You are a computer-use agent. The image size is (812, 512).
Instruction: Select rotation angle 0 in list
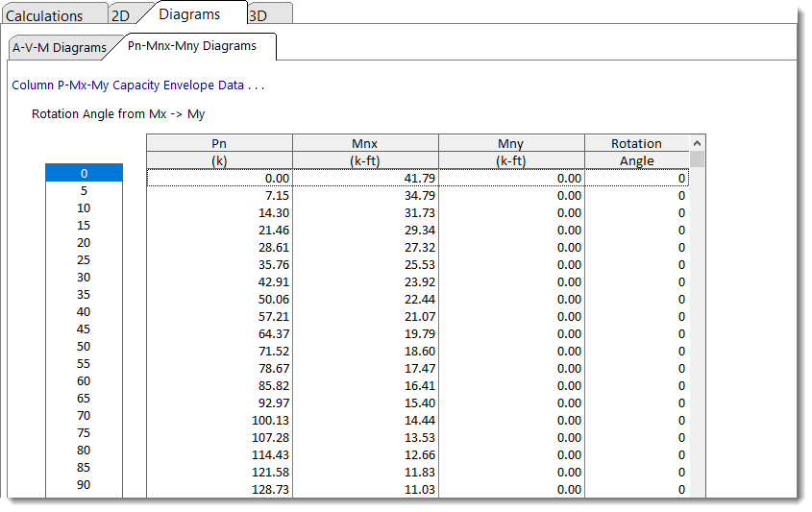84,174
